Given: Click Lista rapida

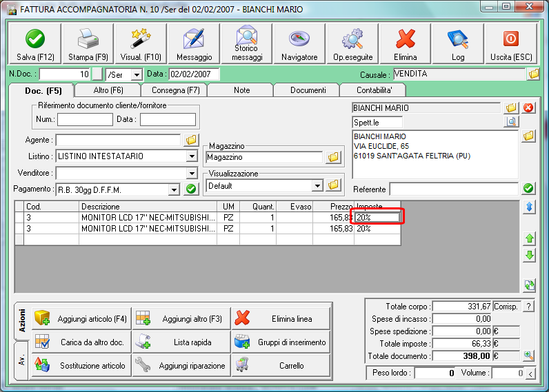Looking at the screenshot, I should (181, 342).
